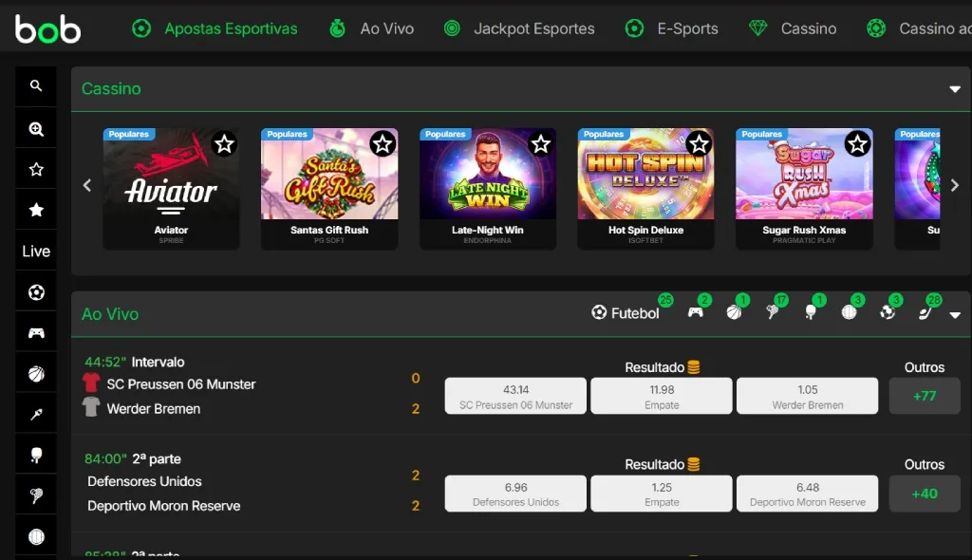Open Cassino in top navigation
The height and width of the screenshot is (560, 972).
coord(793,28)
